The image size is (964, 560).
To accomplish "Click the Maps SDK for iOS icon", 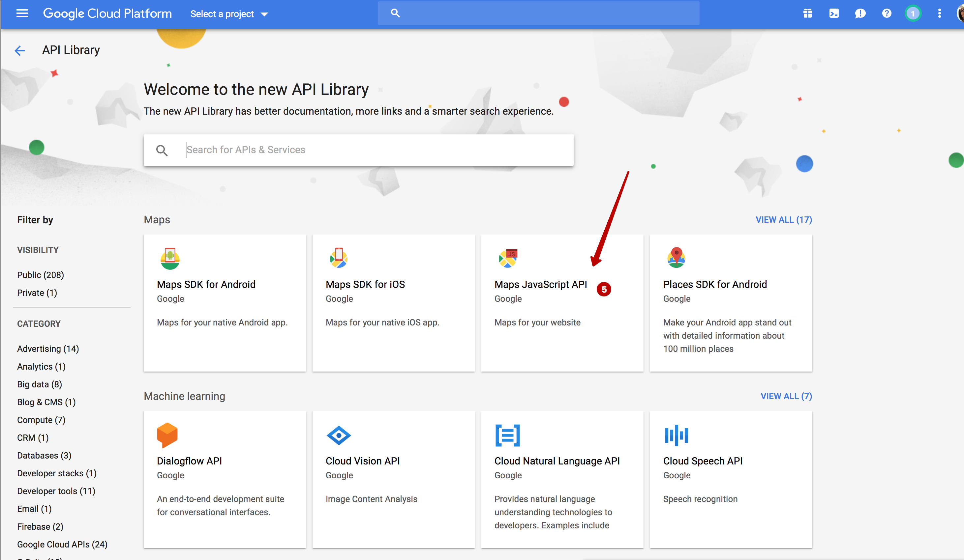I will click(x=339, y=258).
